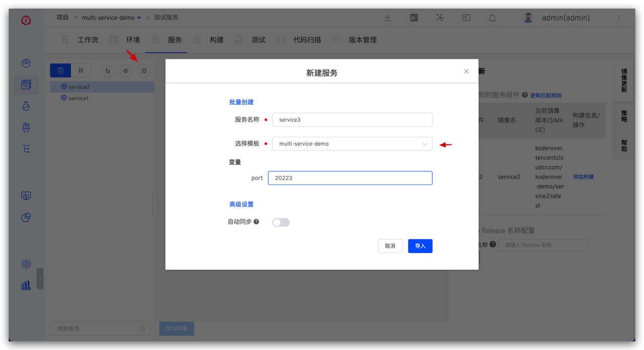Select the service list clipboard view button

[x=60, y=71]
